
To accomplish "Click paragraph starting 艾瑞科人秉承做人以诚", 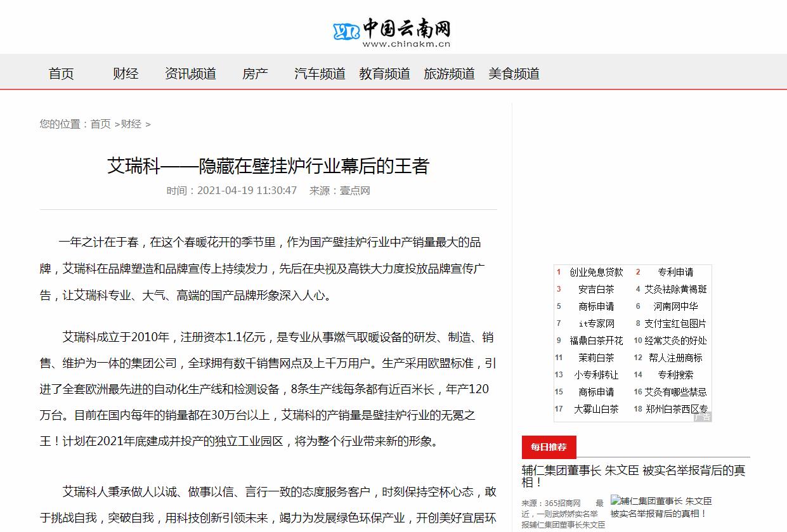I will tap(268, 505).
